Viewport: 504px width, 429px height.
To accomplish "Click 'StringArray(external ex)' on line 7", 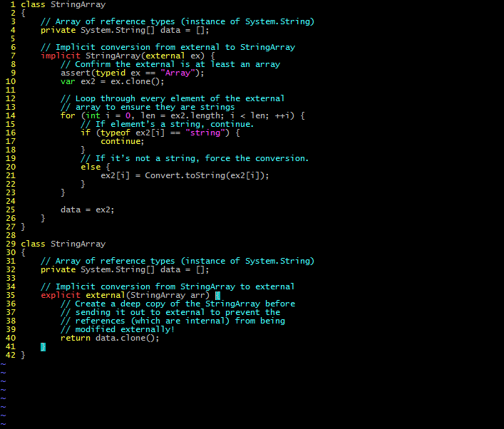I will [145, 56].
